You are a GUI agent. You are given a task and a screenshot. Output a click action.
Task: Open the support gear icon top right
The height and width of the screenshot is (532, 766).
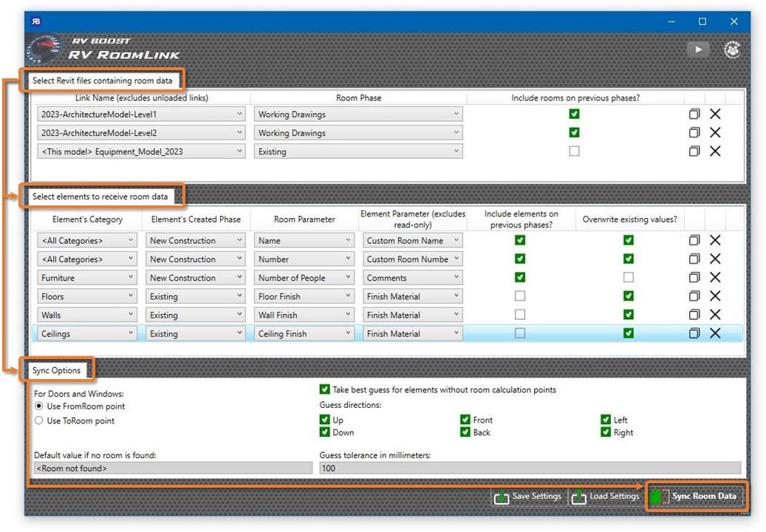(x=732, y=50)
